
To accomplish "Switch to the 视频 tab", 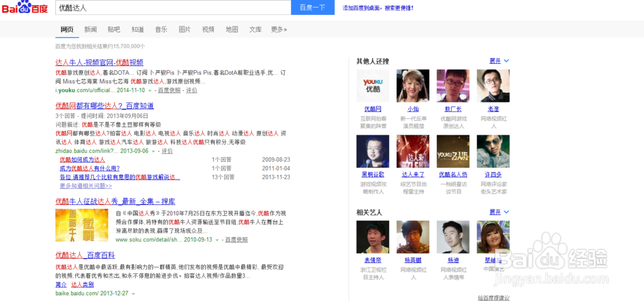I will click(x=208, y=29).
